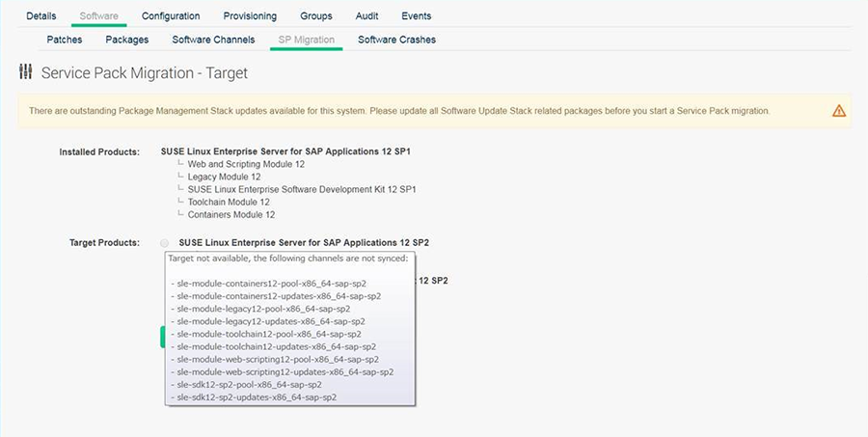Open the Groups tab
This screenshot has height=437, width=868.
pos(315,16)
